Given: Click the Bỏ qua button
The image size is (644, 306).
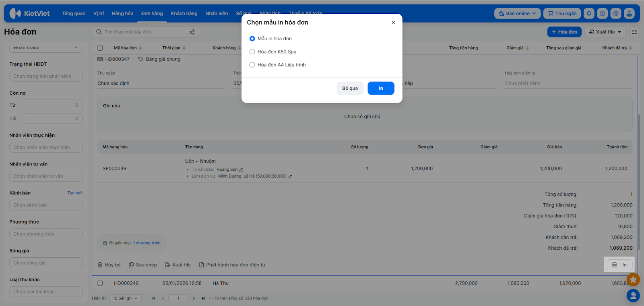Looking at the screenshot, I should [x=350, y=88].
